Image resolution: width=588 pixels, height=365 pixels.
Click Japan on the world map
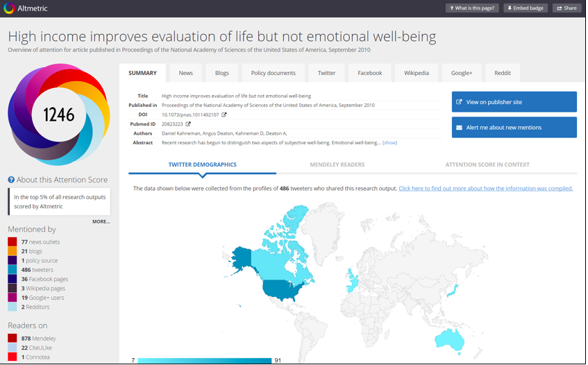(x=453, y=290)
